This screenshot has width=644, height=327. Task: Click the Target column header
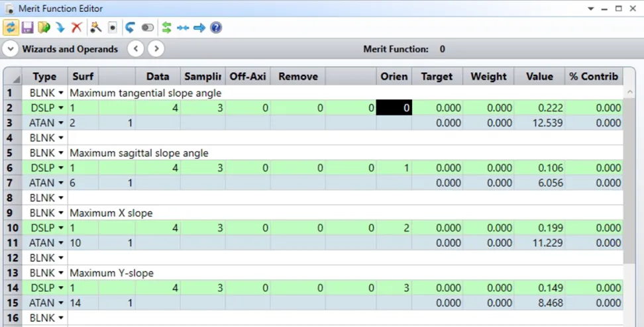[x=437, y=77]
